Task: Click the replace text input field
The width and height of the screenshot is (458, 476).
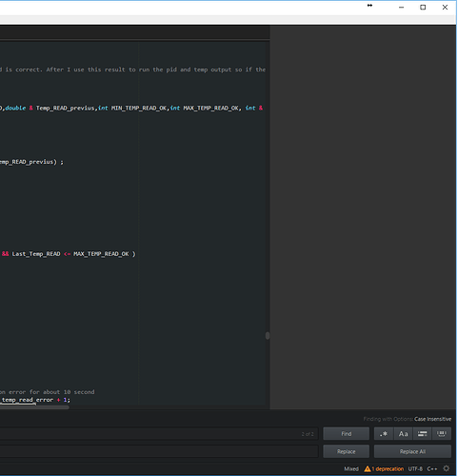Action: tap(159, 451)
